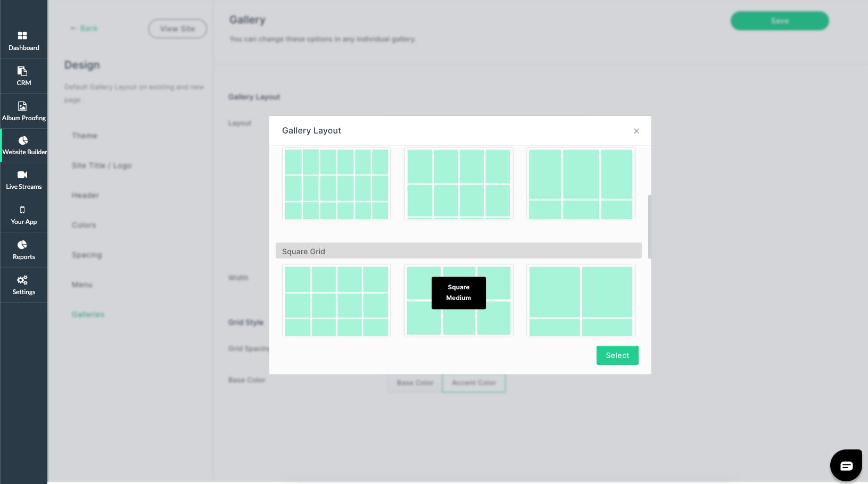Go to Your App in the sidebar
868x484 pixels.
[x=23, y=215]
